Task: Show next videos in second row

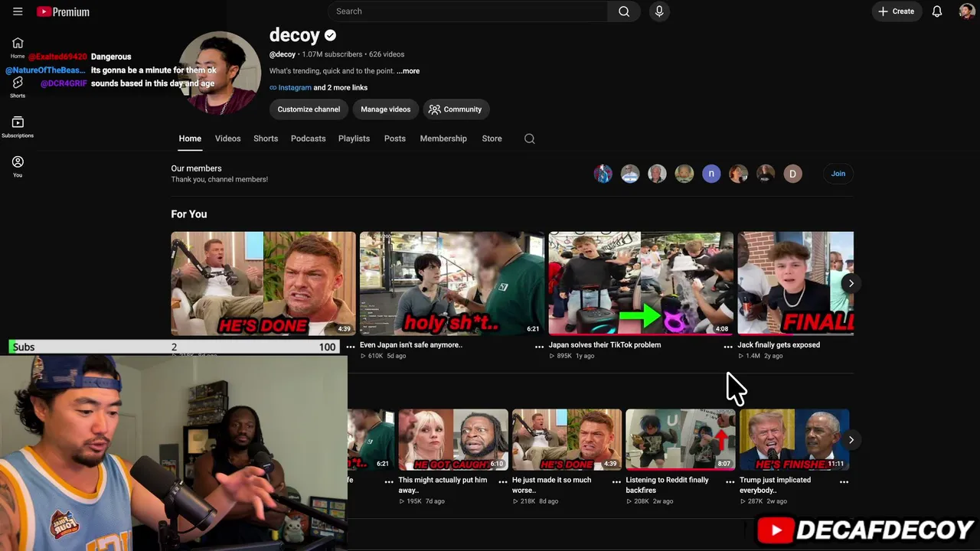Action: [x=851, y=440]
